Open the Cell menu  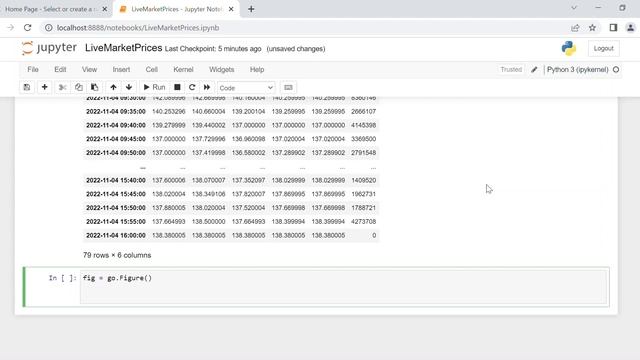[151, 69]
